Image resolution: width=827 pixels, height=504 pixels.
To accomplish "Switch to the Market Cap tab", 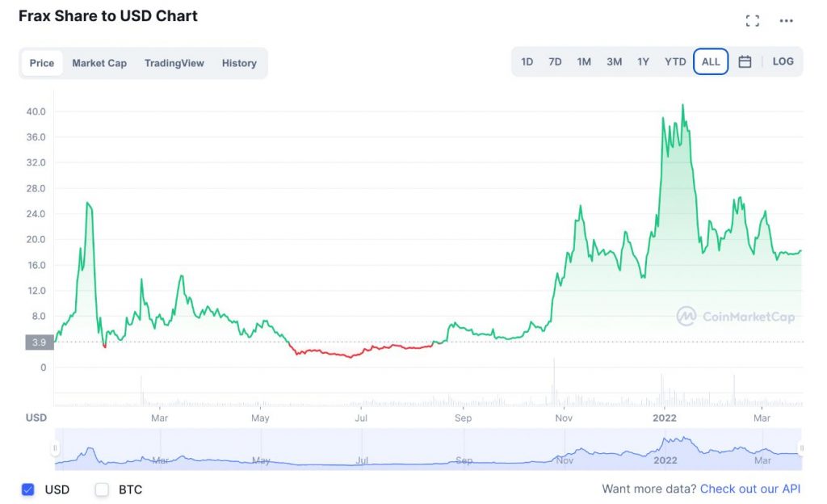I will click(99, 63).
